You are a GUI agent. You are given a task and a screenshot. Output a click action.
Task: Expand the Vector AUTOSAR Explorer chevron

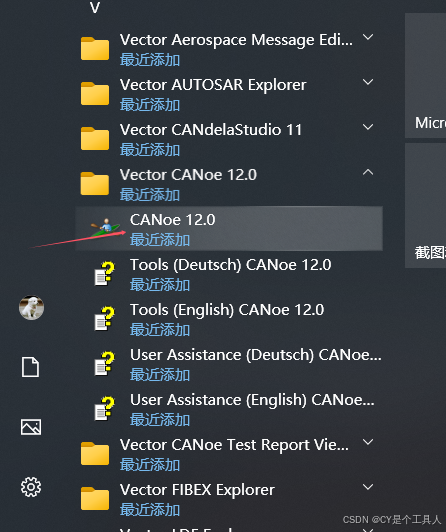368,82
